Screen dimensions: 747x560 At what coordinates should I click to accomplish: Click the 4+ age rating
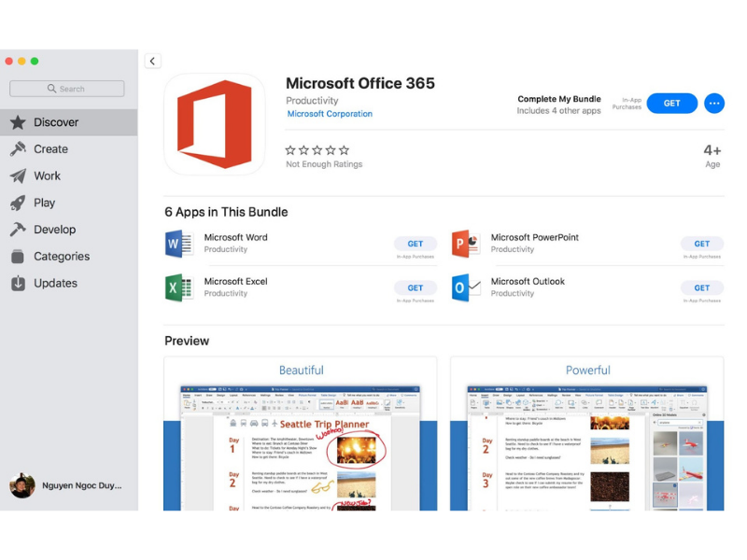coord(712,151)
